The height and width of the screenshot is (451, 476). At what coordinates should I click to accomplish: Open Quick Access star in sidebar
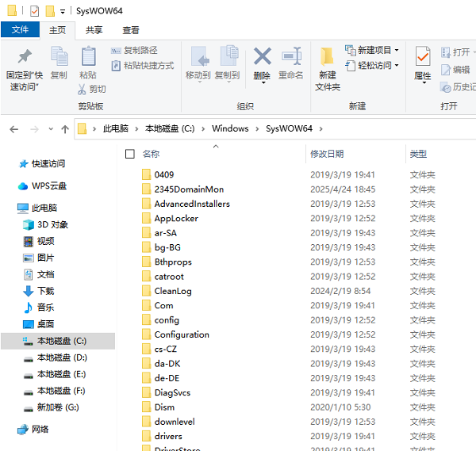point(41,164)
